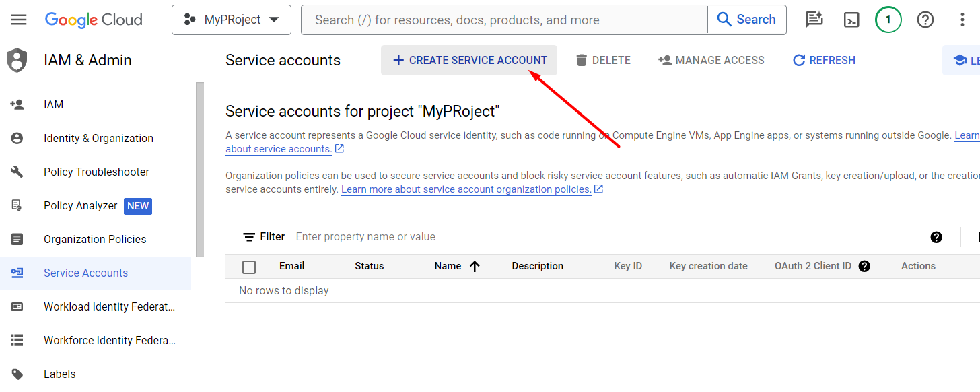Open the chat assistant sparkle icon
The height and width of the screenshot is (392, 980).
click(814, 20)
